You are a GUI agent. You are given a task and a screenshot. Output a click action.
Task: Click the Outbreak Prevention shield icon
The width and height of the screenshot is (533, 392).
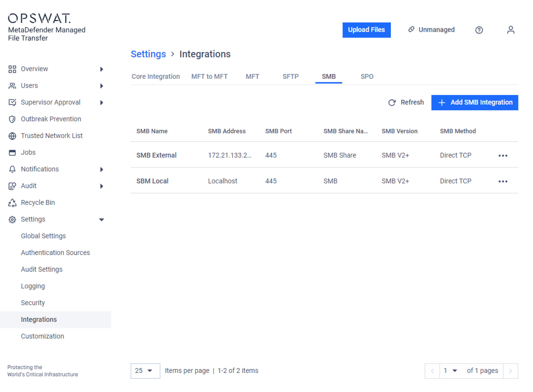click(12, 119)
